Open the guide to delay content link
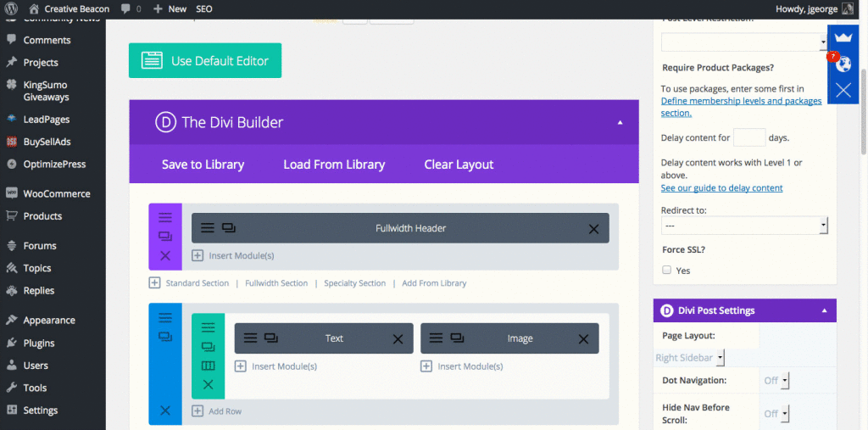The image size is (868, 430). pyautogui.click(x=721, y=187)
